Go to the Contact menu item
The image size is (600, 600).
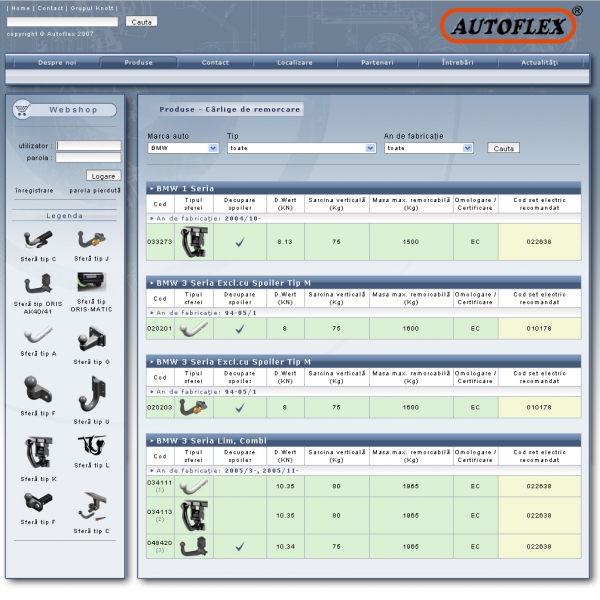[215, 62]
